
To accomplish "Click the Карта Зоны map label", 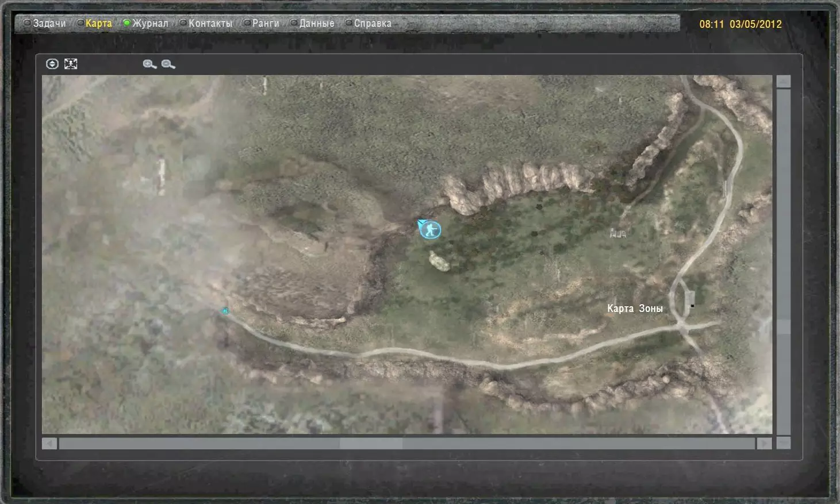I will pyautogui.click(x=635, y=309).
